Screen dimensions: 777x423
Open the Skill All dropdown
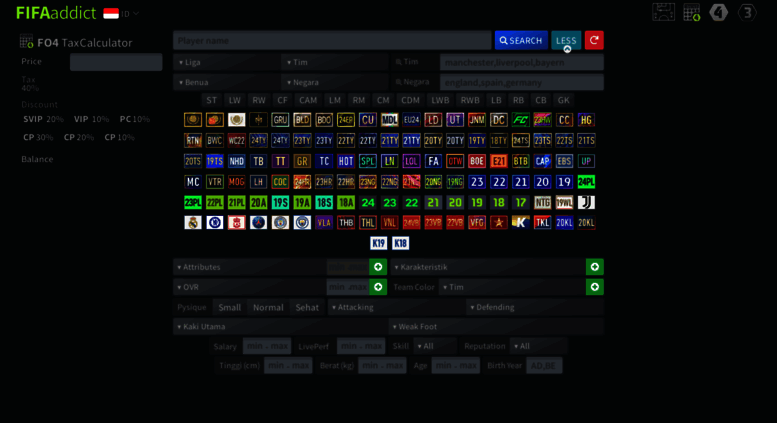435,346
